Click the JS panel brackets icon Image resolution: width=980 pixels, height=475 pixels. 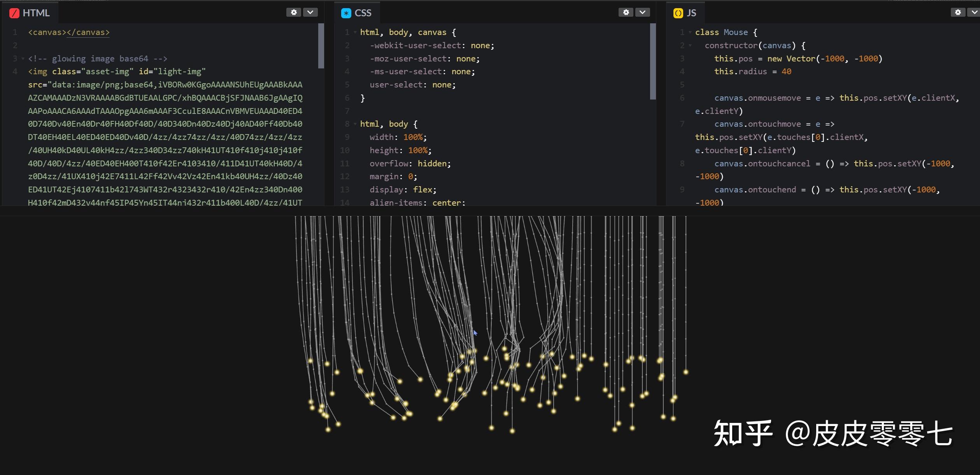[678, 13]
